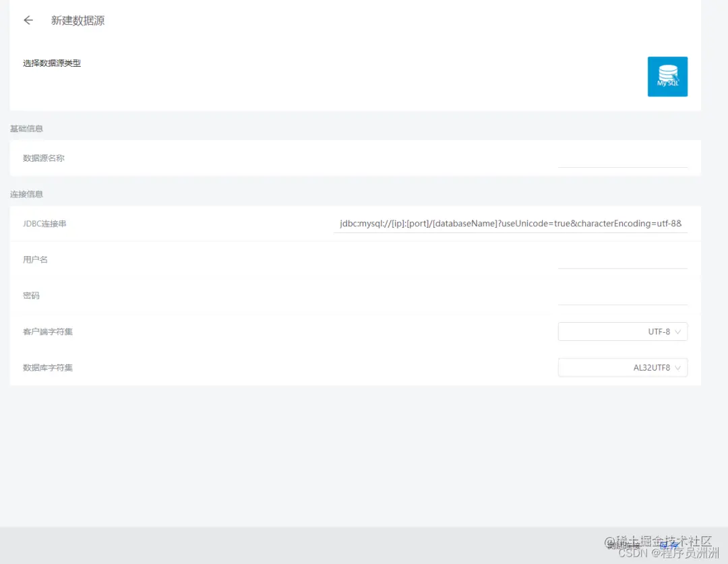
Task: Click the 连接信息 section label
Action: 26,194
